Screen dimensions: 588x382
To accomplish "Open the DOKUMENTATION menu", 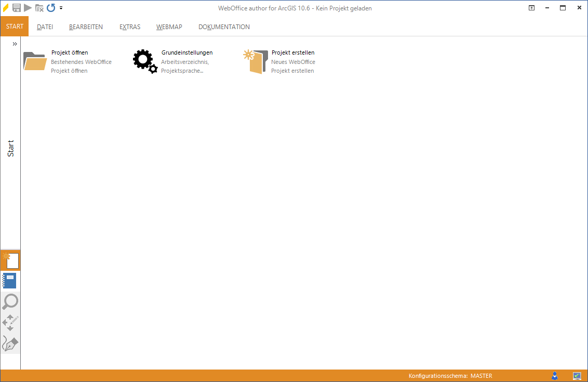I will (x=224, y=27).
